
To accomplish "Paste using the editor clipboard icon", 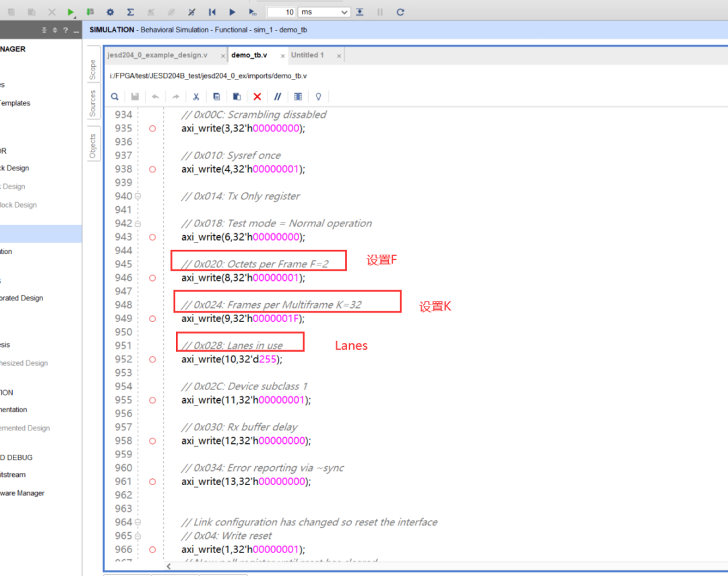I will click(237, 96).
